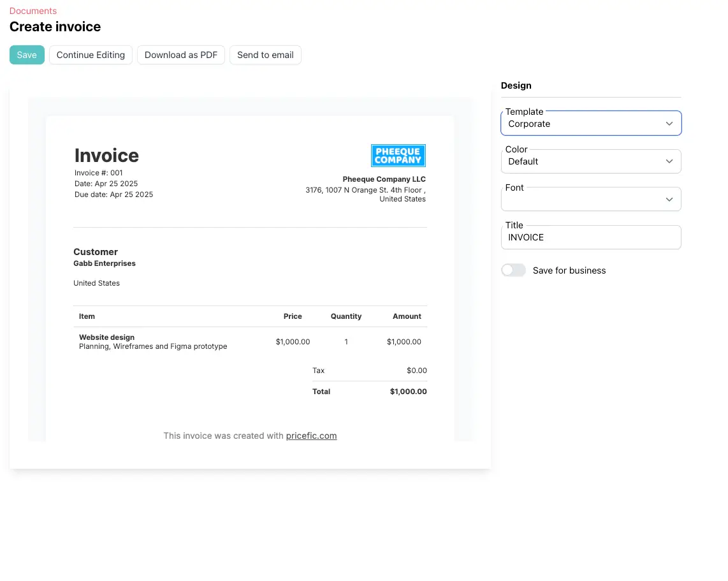Go back to Documents breadcrumb

(33, 11)
